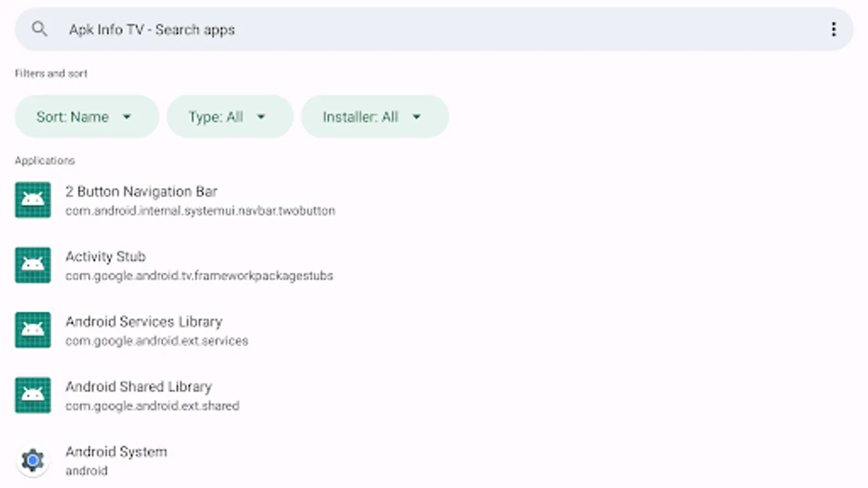Screen dimensions: 868x488
Task: Select the 2 Button Navigation Bar entry
Action: coord(434,200)
